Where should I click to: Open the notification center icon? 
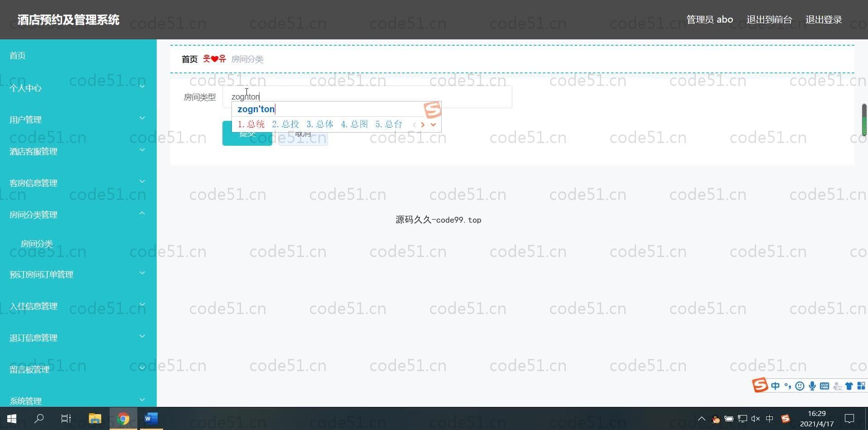tap(849, 419)
